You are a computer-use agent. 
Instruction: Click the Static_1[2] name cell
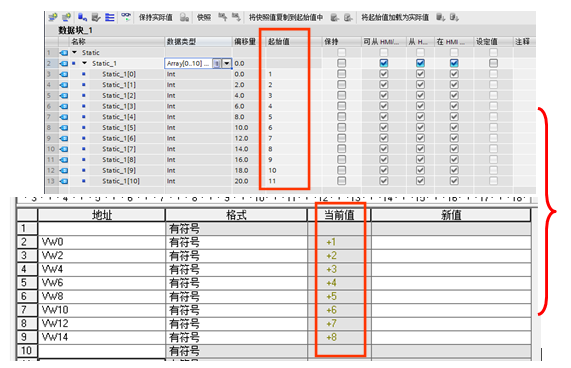(x=119, y=96)
